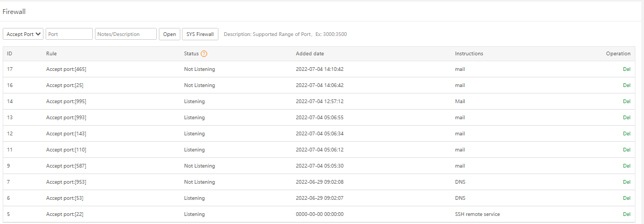This screenshot has height=224, width=644.
Task: Delete the SSH port 22 rule
Action: click(x=626, y=214)
